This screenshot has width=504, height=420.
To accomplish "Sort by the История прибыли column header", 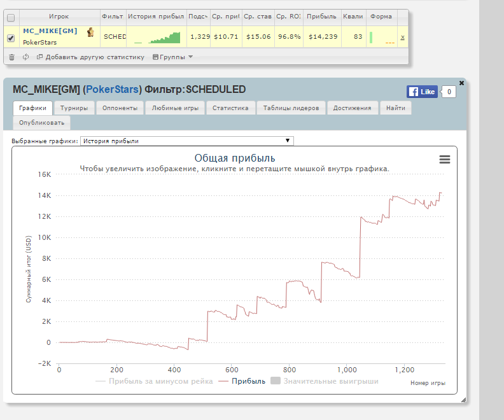I will (156, 17).
